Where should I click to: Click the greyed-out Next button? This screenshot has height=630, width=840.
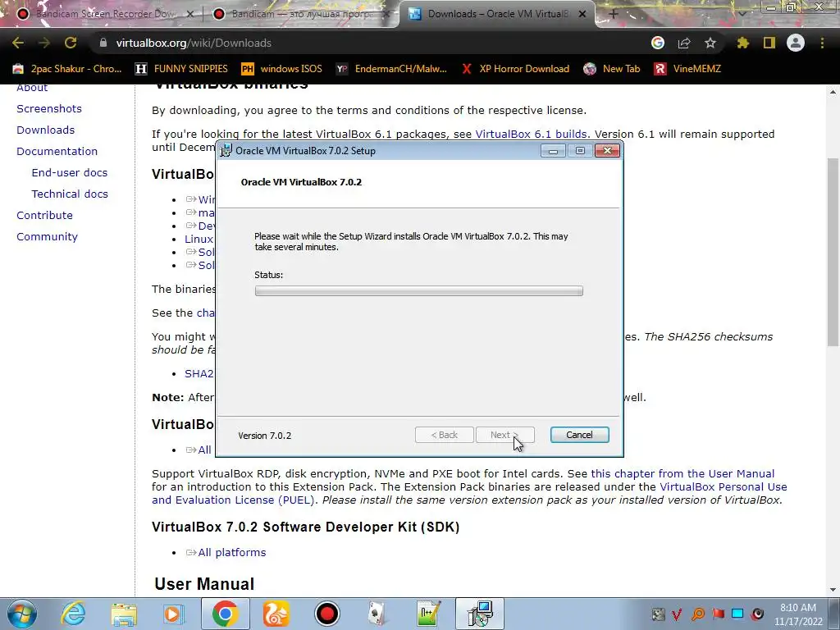(504, 435)
